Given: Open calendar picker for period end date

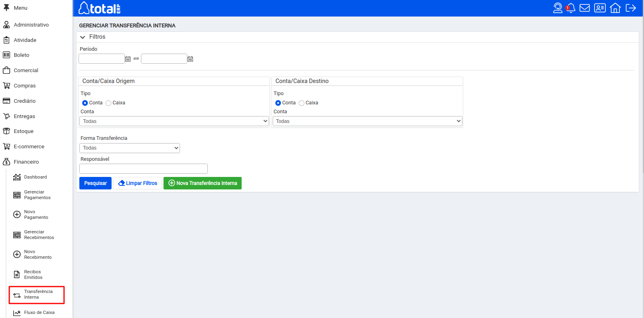Looking at the screenshot, I should tap(191, 59).
